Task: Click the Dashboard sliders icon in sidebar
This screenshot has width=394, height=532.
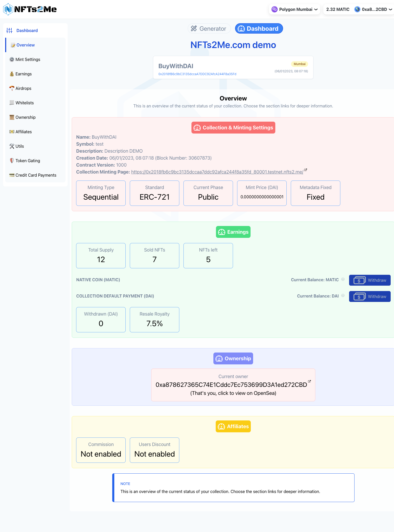Action: [x=9, y=30]
